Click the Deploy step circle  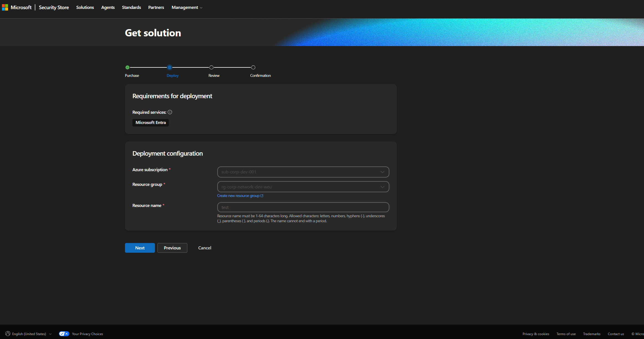coord(170,67)
